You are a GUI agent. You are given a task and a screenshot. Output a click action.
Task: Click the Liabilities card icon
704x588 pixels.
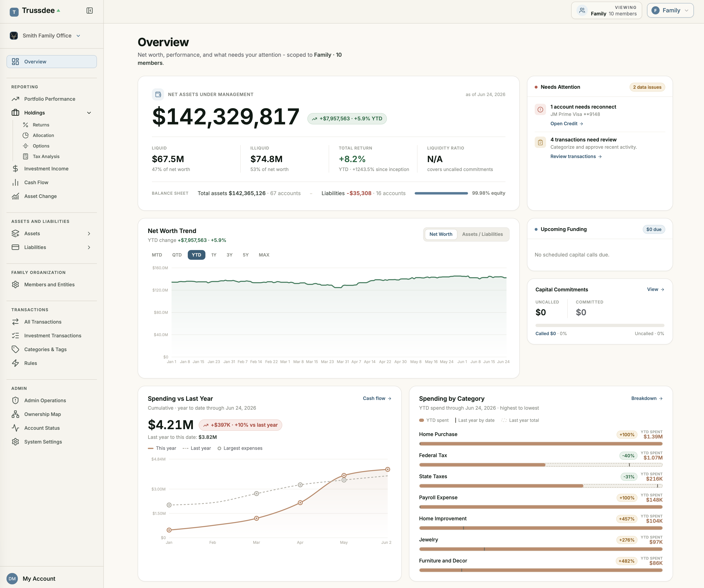pyautogui.click(x=15, y=247)
